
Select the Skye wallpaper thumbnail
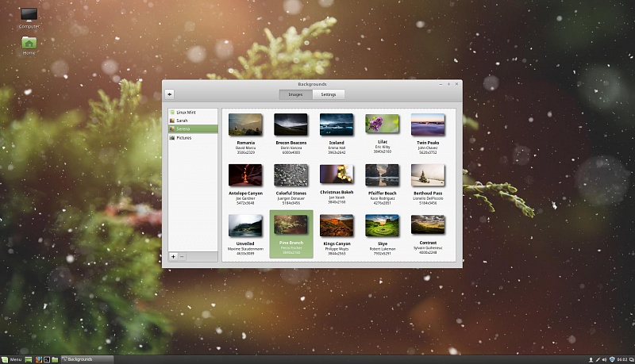click(382, 226)
